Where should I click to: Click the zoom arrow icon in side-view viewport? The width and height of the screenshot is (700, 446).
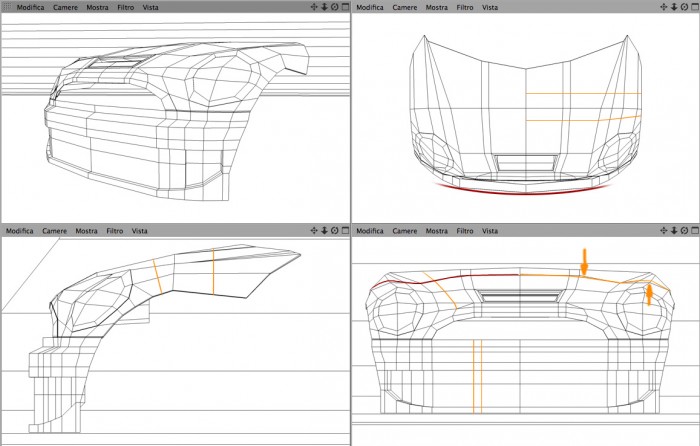(x=325, y=230)
